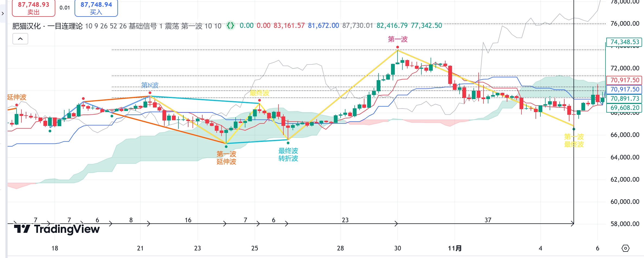Screen dimensions: 644x258
Task: Expand the left side panel chevron
Action: [3, 13]
